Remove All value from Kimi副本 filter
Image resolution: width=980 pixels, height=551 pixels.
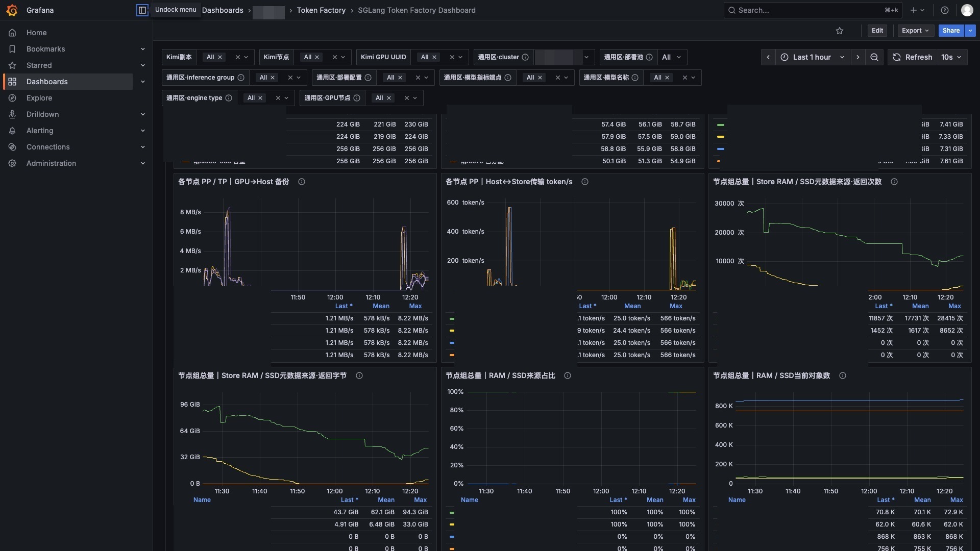220,57
